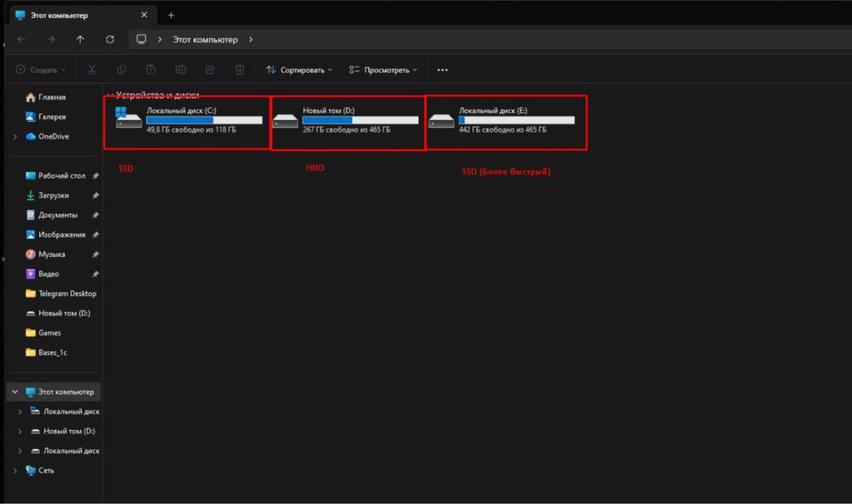Click the pin icon next to Загрузки
Viewport: 852px width, 504px height.
(x=95, y=196)
